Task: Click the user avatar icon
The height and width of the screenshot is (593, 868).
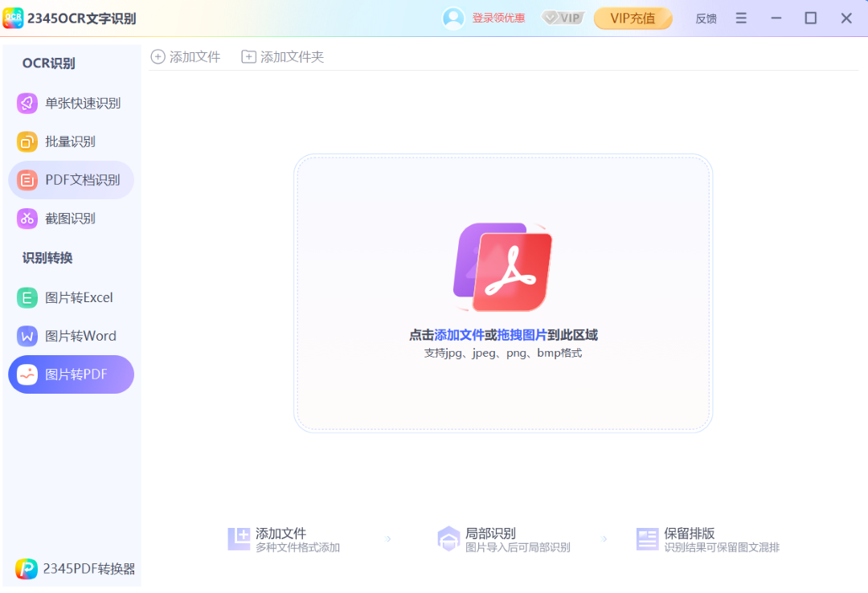Action: click(x=452, y=18)
